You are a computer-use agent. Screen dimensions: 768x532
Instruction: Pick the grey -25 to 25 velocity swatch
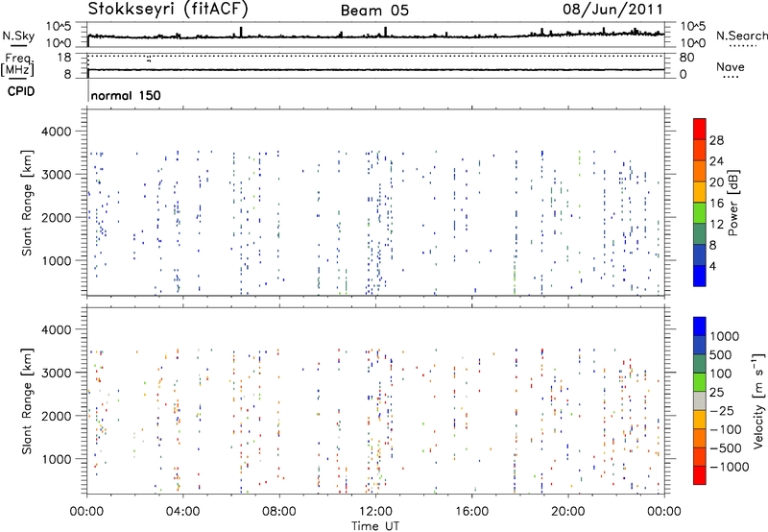[x=700, y=400]
